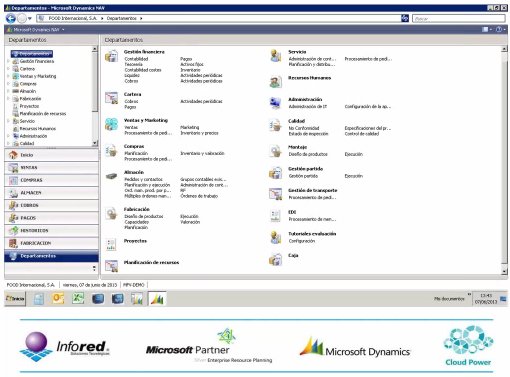Open the Proyectos department icon
Screen dimensions: 510x377
111,244
